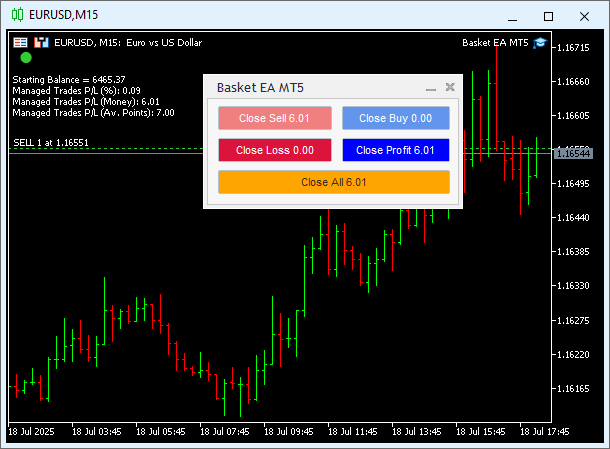
Task: Click the 1.16495 price scale label
Action: coord(573,184)
